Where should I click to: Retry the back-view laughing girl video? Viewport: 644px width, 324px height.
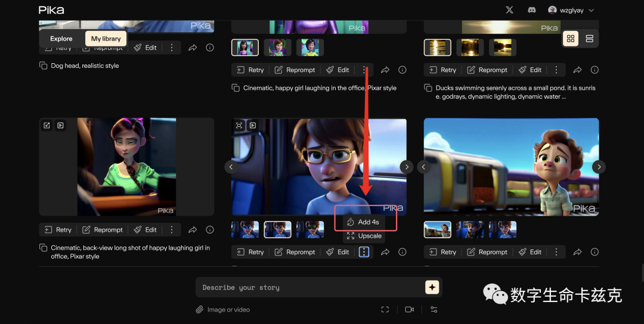tap(58, 230)
